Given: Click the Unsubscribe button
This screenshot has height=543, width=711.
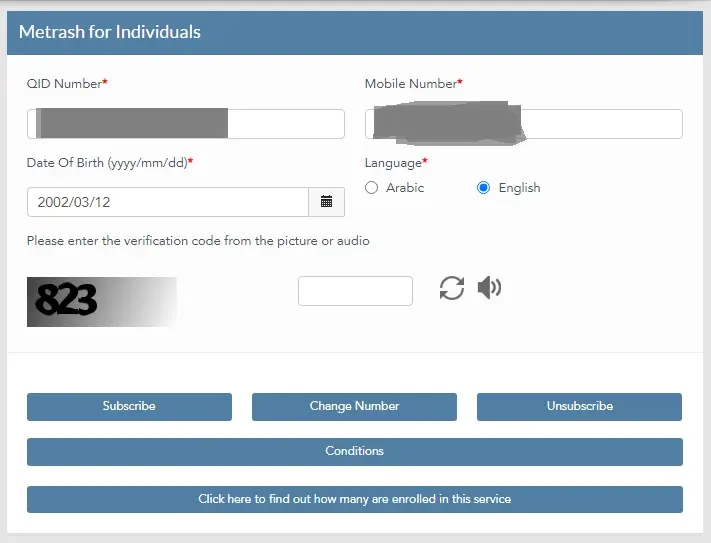Looking at the screenshot, I should coord(580,407).
